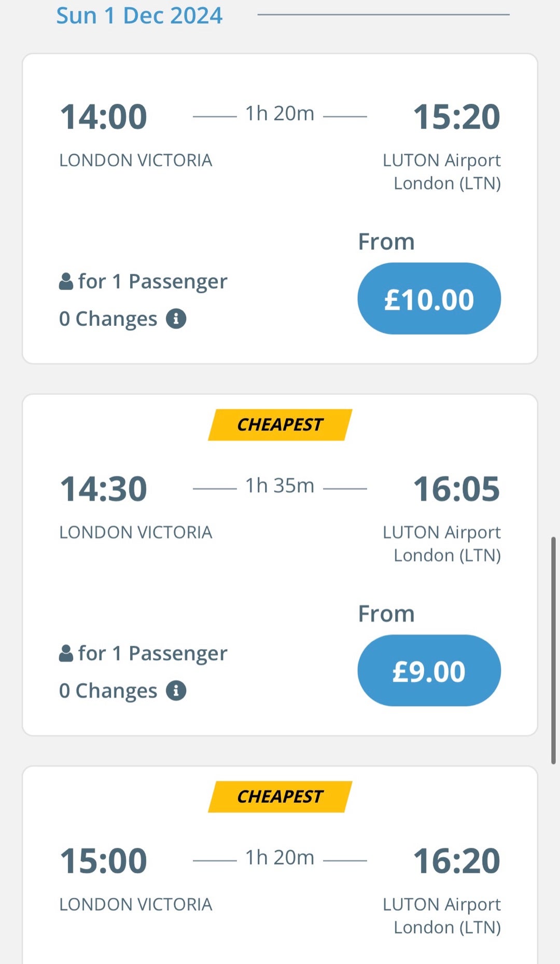Click passenger icon on 14:00 journey
This screenshot has height=964, width=560.
(66, 281)
